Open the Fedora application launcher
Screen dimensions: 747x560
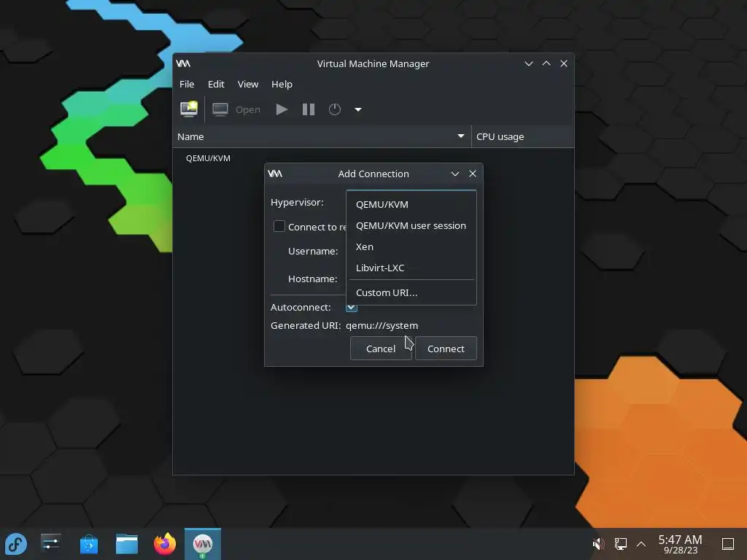click(x=16, y=544)
